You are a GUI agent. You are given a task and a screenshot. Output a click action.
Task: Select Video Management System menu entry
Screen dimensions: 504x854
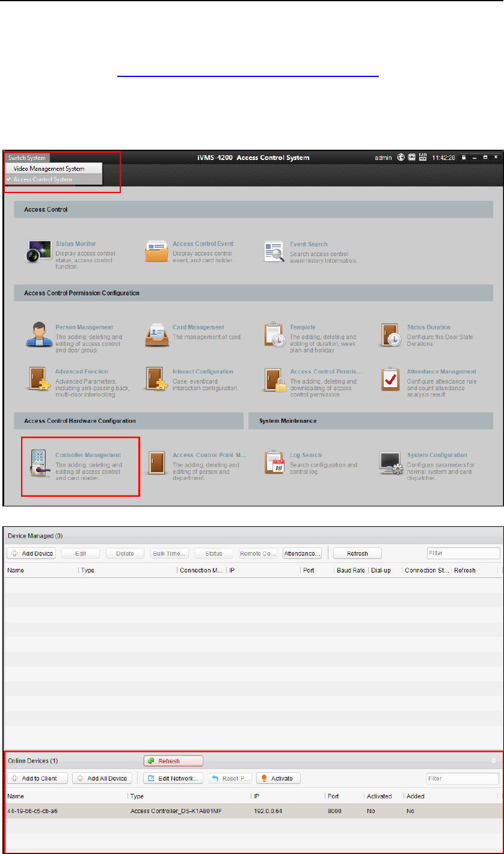pyautogui.click(x=54, y=169)
